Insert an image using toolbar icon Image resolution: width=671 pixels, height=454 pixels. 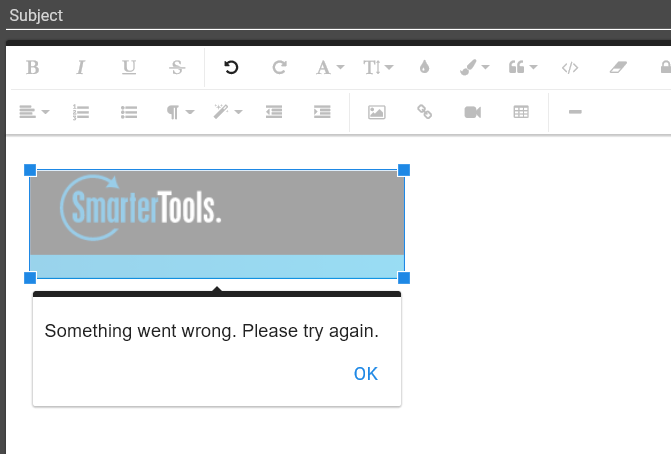(376, 112)
